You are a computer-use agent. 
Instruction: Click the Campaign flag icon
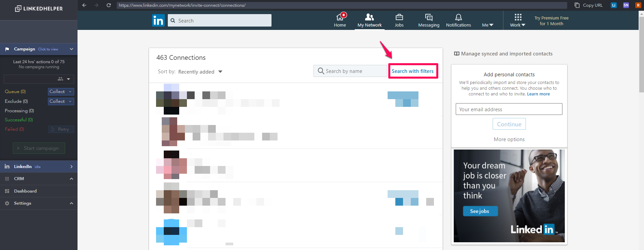point(7,49)
